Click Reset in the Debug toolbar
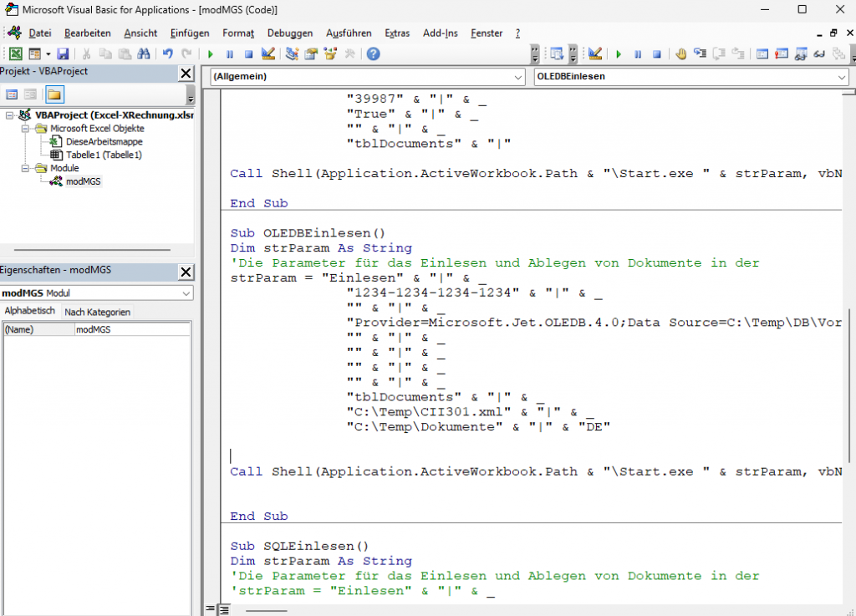Viewport: 856px width, 616px height. [657, 53]
